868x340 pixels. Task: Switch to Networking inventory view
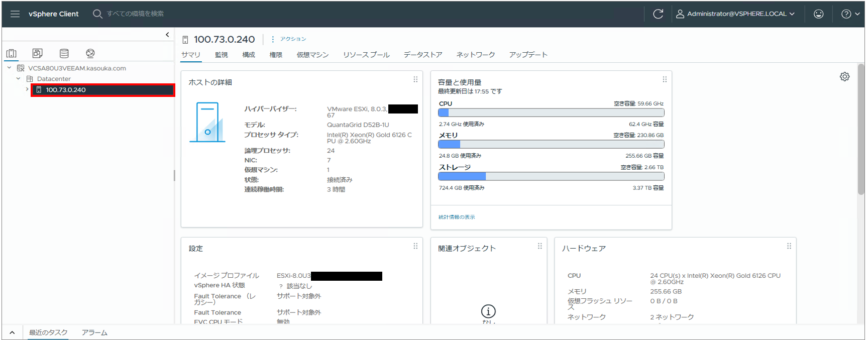pos(90,53)
